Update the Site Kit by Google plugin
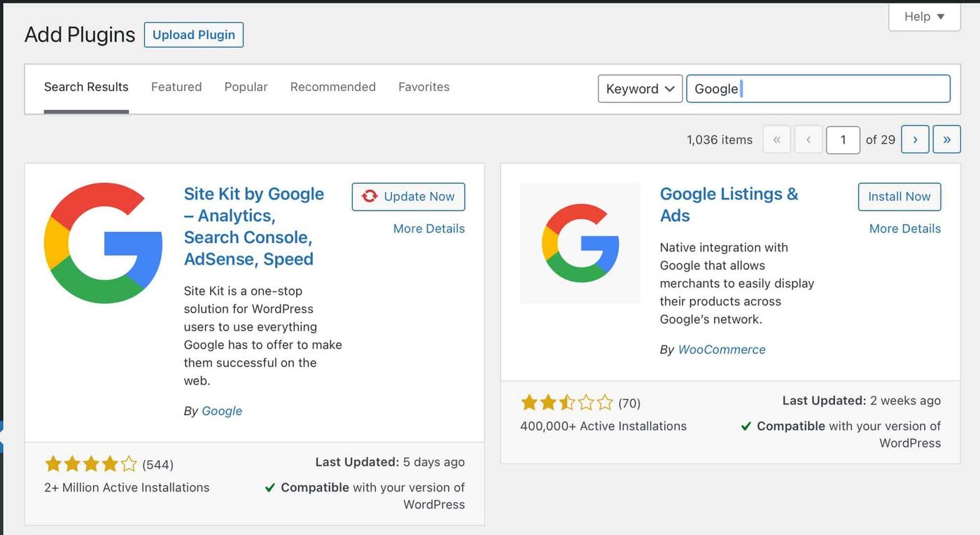Viewport: 980px width, 535px height. pyautogui.click(x=408, y=197)
